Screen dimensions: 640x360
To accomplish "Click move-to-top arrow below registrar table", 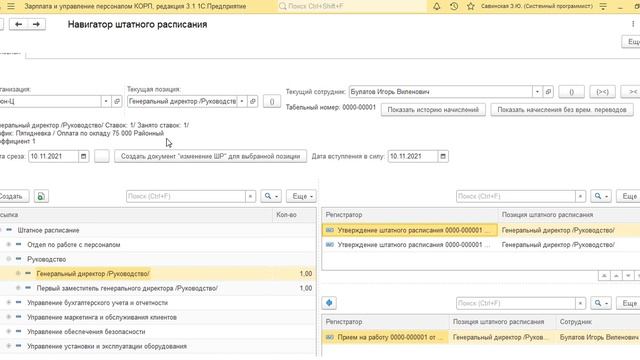I will click(604, 276).
